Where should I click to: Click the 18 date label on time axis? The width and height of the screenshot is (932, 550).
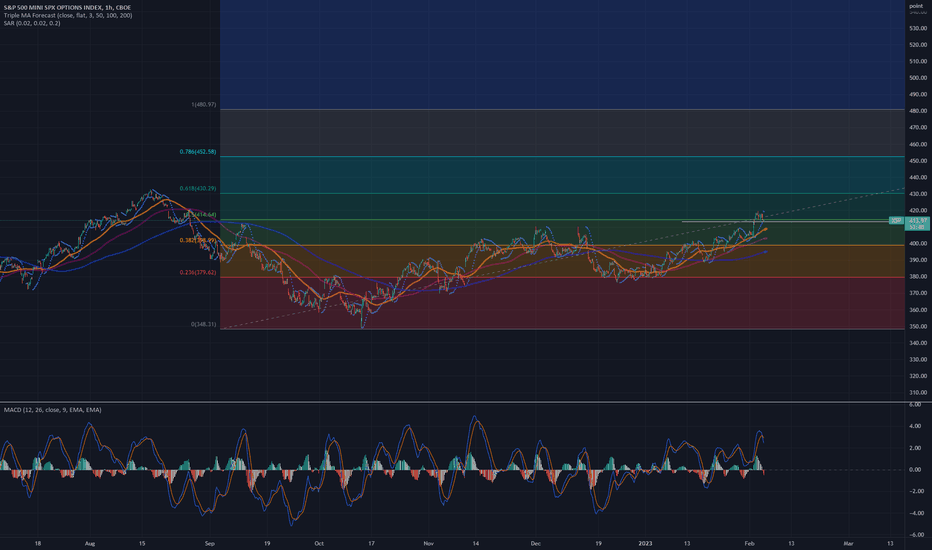click(37, 543)
